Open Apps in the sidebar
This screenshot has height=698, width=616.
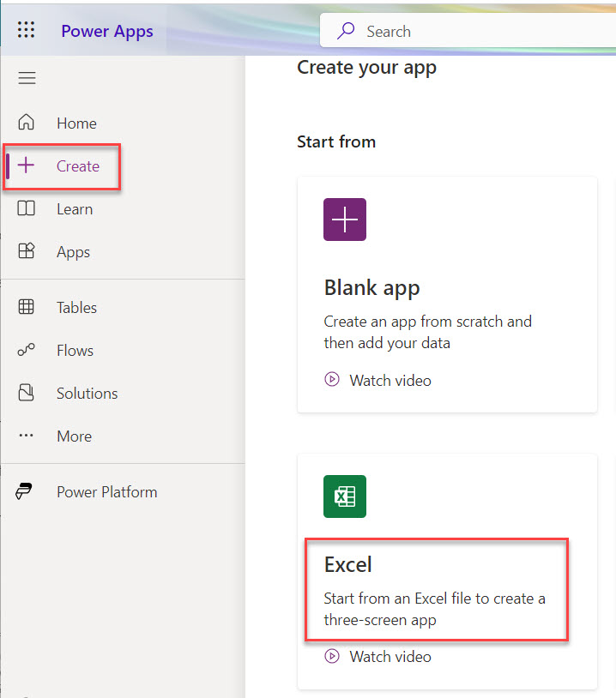(x=73, y=252)
